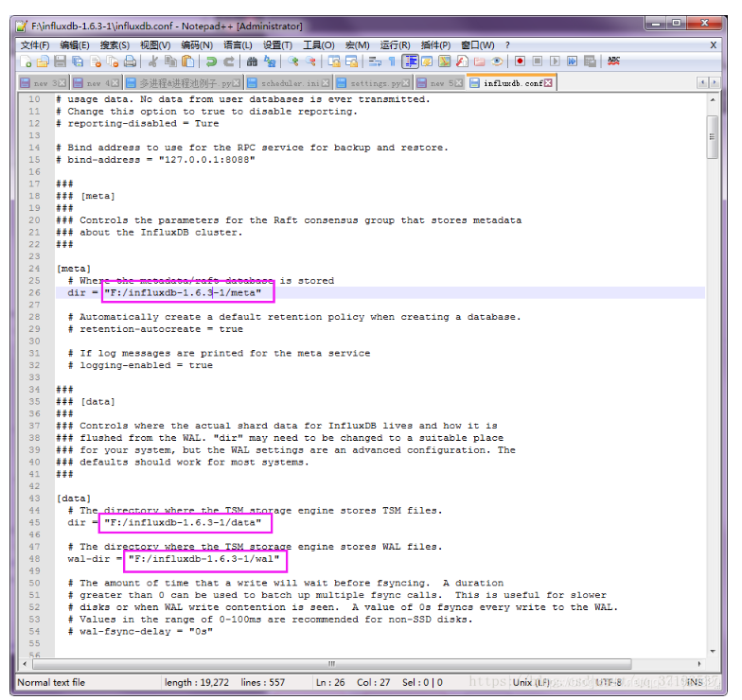Toggle the Word wrap icon
Screen dimensions: 742x700
375,61
